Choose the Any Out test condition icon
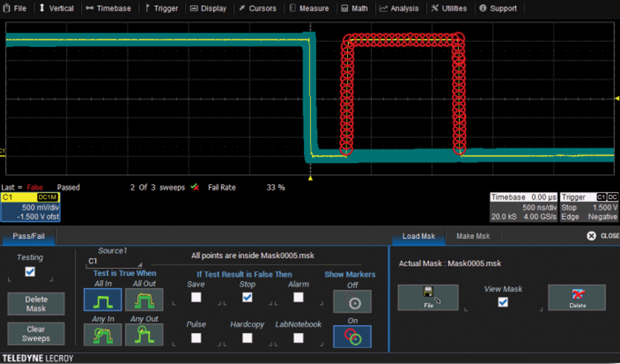The image size is (620, 364). pos(144,335)
